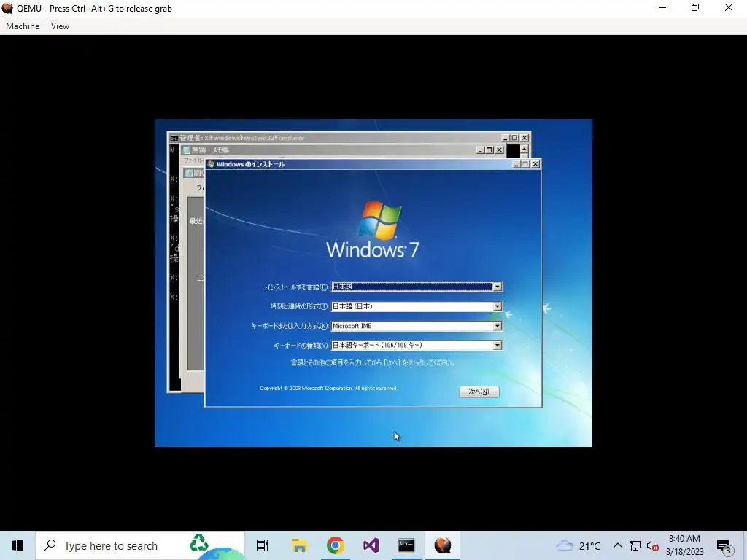Close the cmd.exe administrator window
Viewport: 747px width, 560px height.
coord(525,138)
